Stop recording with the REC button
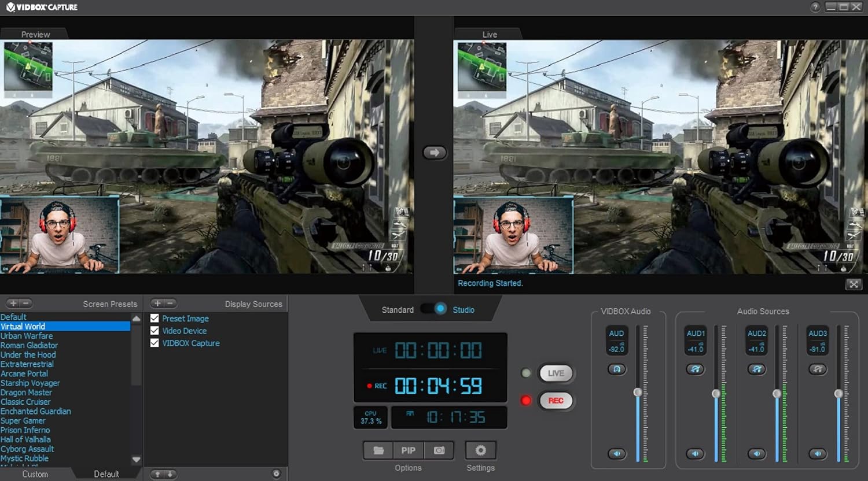This screenshot has width=868, height=481. 556,401
